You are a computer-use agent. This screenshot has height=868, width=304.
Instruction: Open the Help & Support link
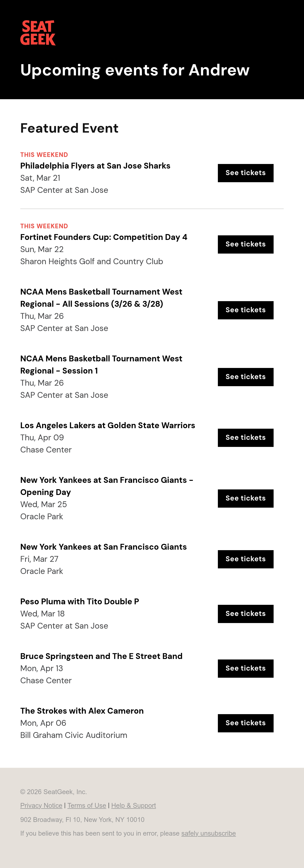(134, 805)
